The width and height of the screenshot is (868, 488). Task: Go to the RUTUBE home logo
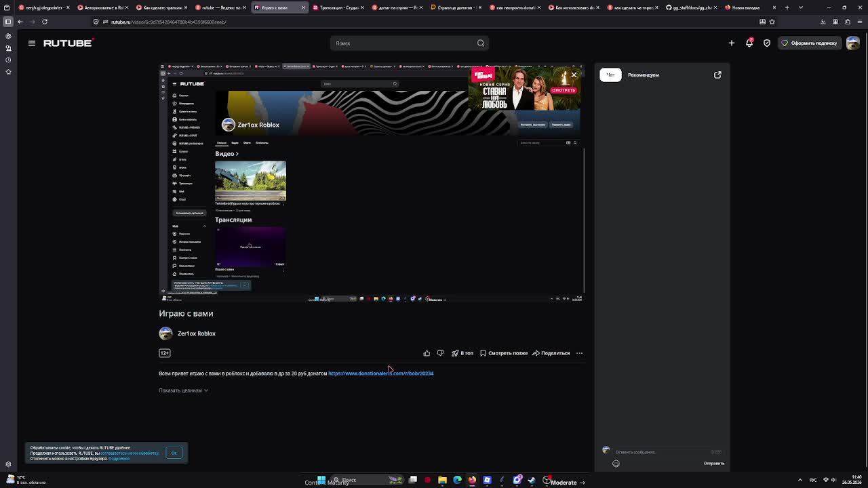pyautogui.click(x=68, y=43)
